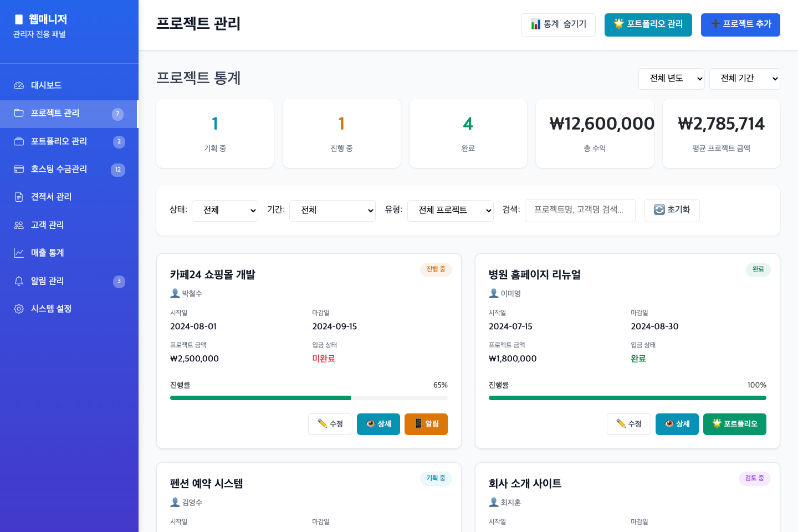Click the 대시보드 gauge icon
The image size is (798, 532).
click(x=19, y=85)
